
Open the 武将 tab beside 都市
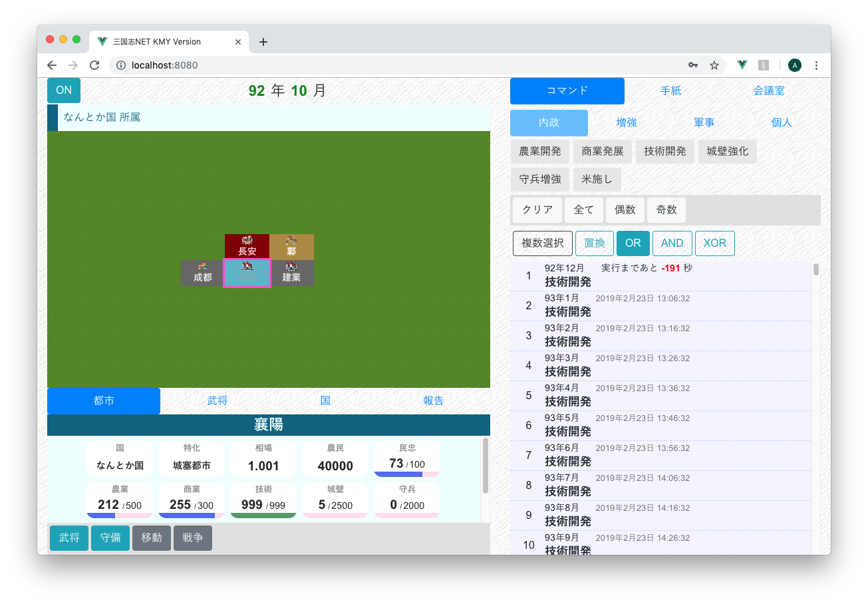[x=217, y=401]
